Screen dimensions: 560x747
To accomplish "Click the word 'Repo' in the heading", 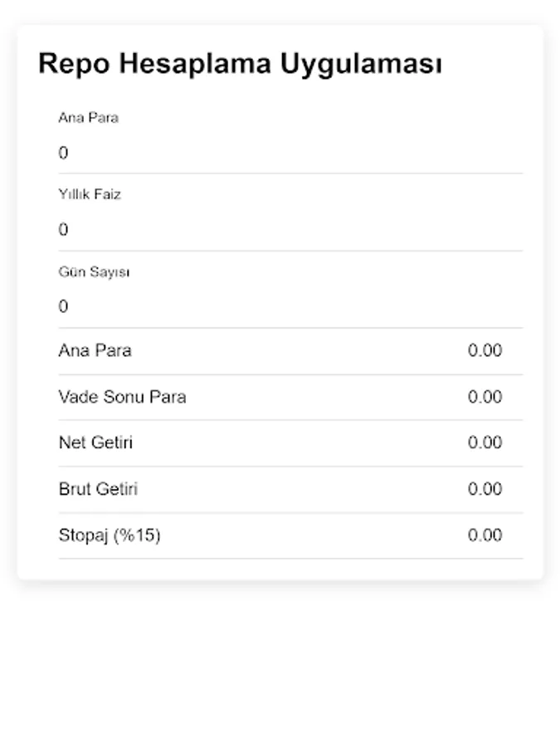I will [74, 64].
